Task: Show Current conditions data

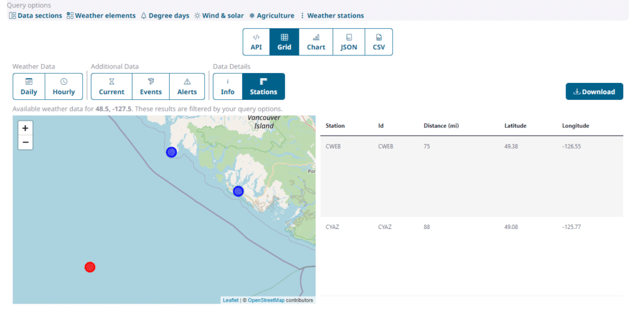Action: click(111, 87)
